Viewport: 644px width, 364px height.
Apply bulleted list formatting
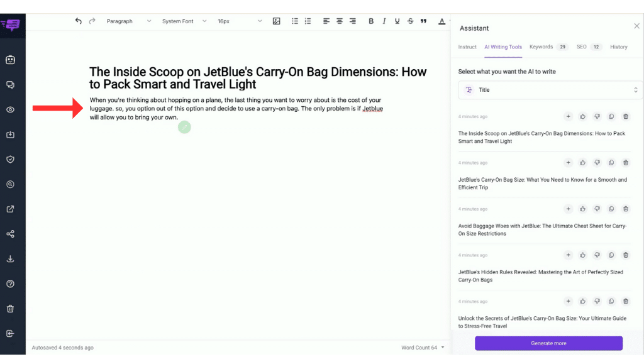295,21
